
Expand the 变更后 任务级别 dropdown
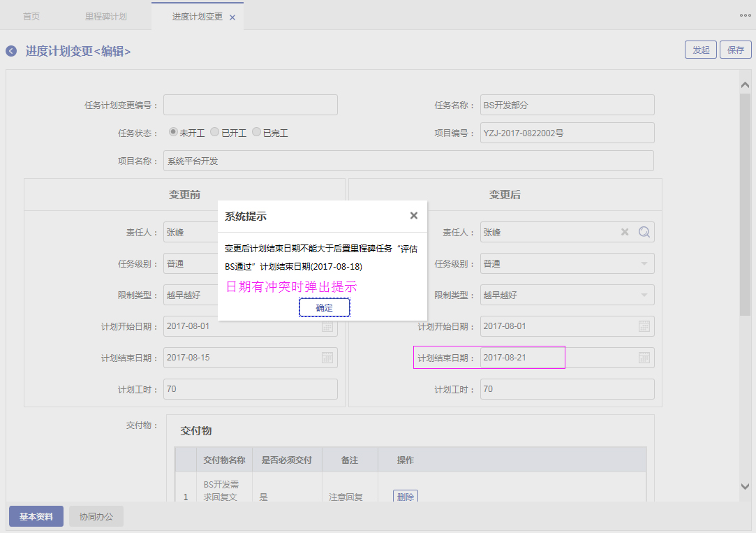(x=644, y=263)
